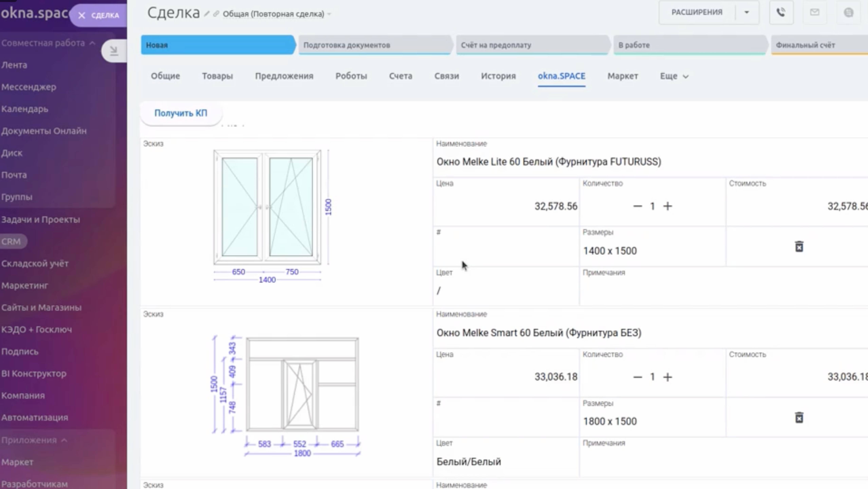
Task: Decrease quantity of Melke Smart 60 window
Action: (x=637, y=377)
